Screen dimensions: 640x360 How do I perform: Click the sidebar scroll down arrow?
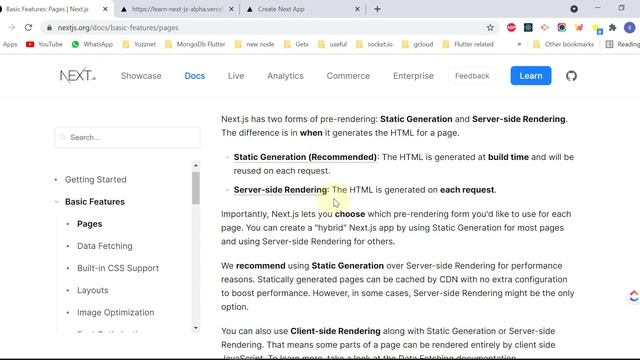[196, 328]
